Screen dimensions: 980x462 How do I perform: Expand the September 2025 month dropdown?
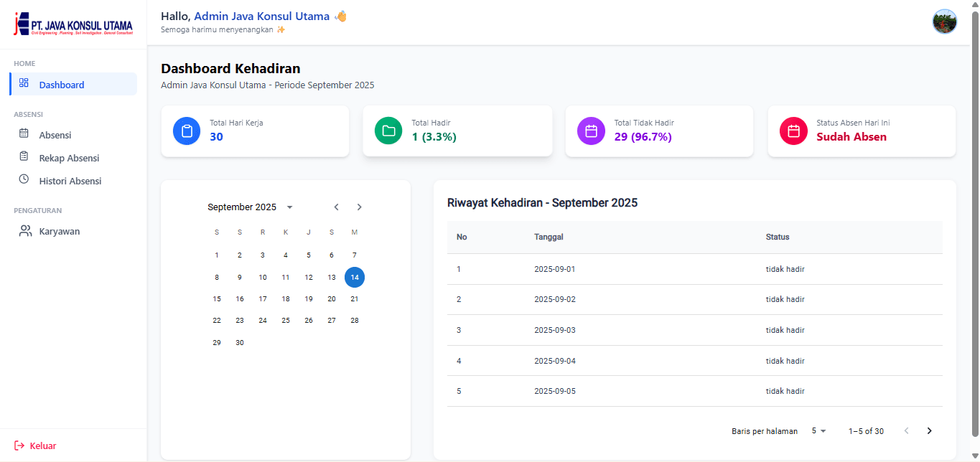(x=289, y=207)
